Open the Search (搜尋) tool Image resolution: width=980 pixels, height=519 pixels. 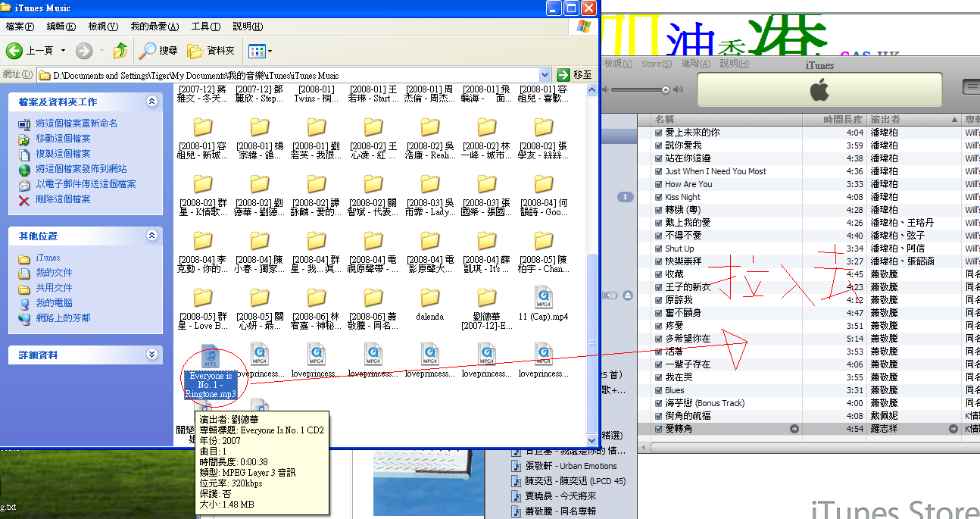click(x=158, y=51)
